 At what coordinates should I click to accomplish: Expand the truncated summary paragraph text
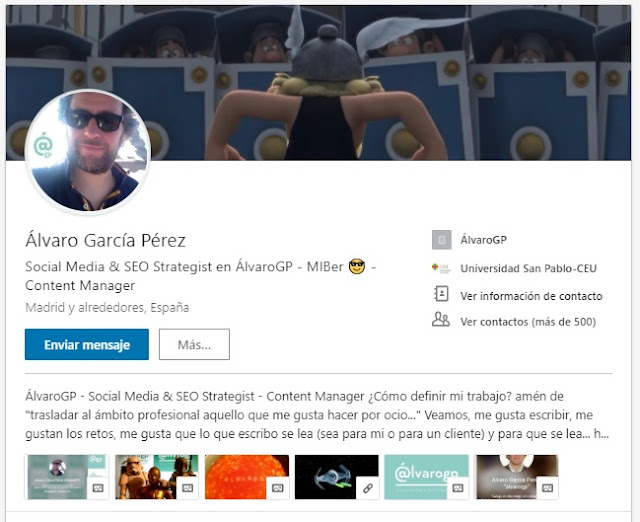pos(317,415)
